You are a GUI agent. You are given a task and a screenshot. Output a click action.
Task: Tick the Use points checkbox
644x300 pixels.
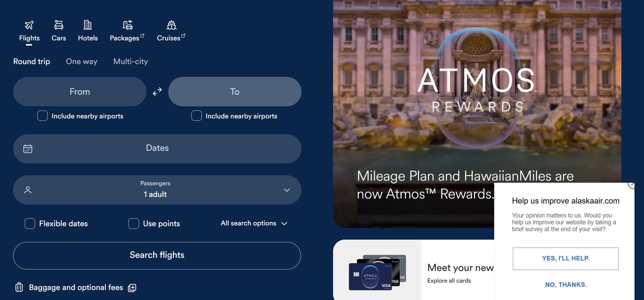[x=134, y=224]
